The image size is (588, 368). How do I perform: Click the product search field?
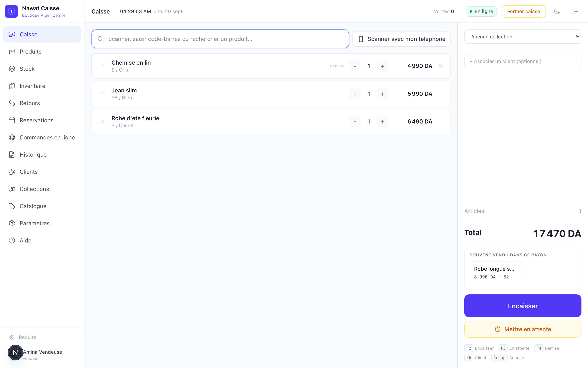pyautogui.click(x=220, y=39)
